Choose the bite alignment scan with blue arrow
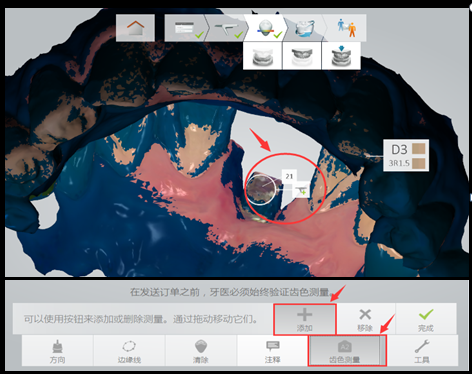This screenshot has width=472, height=374. pyautogui.click(x=341, y=56)
